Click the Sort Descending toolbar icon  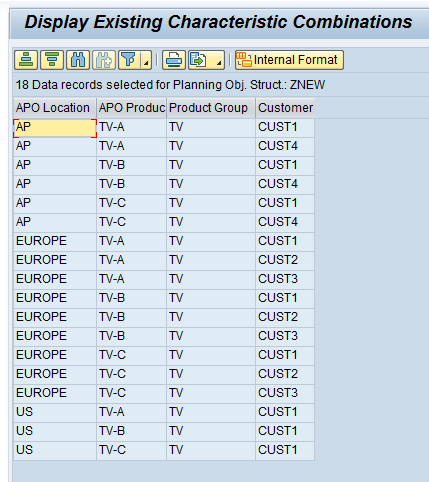pos(52,60)
